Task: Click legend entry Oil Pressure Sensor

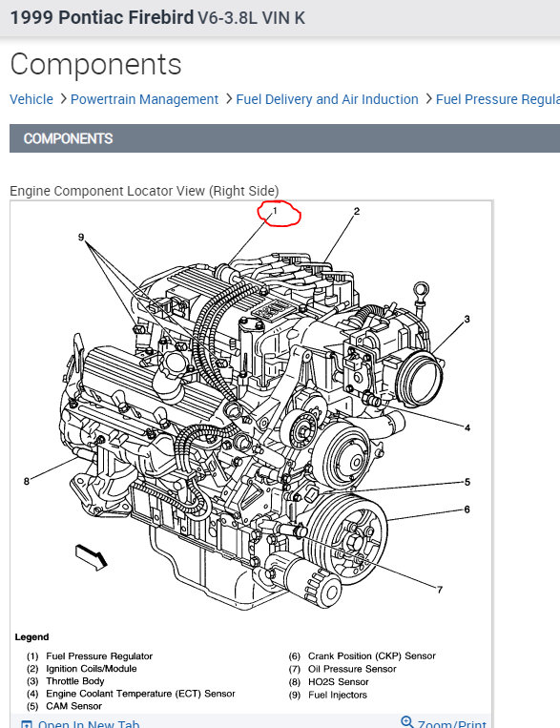Action: (352, 669)
